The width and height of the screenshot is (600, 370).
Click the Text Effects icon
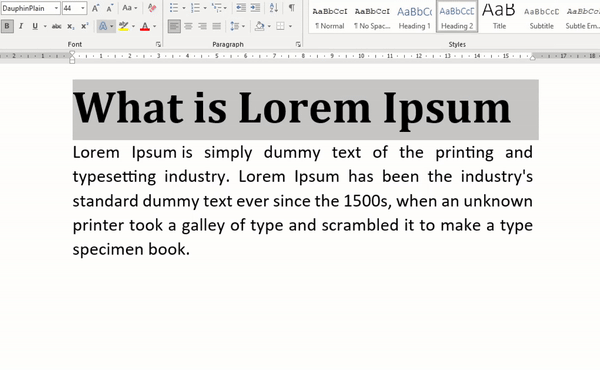[x=103, y=26]
